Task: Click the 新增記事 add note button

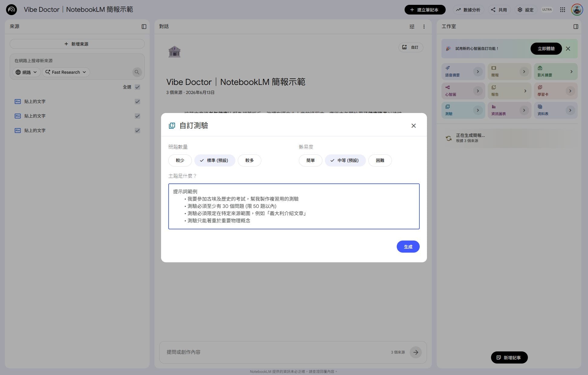Action: pos(509,358)
